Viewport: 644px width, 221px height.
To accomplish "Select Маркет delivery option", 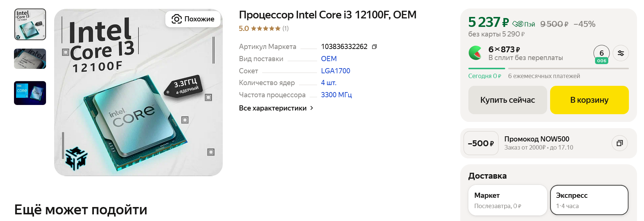I will (507, 200).
